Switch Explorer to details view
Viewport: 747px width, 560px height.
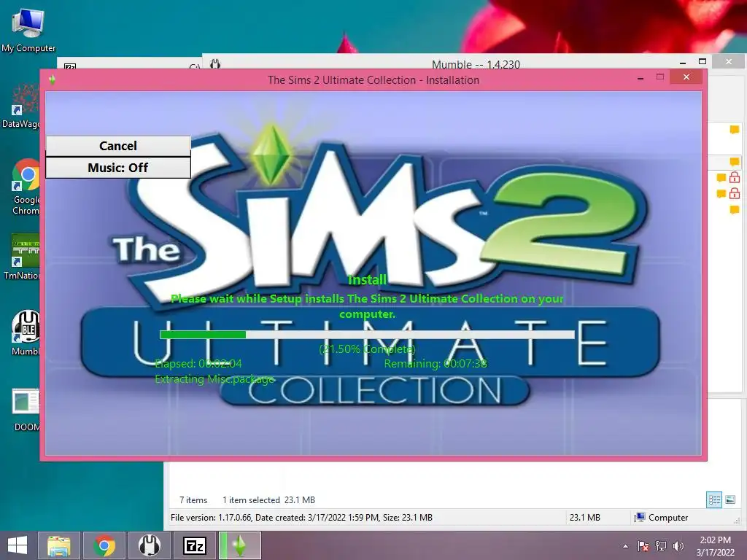pyautogui.click(x=714, y=499)
